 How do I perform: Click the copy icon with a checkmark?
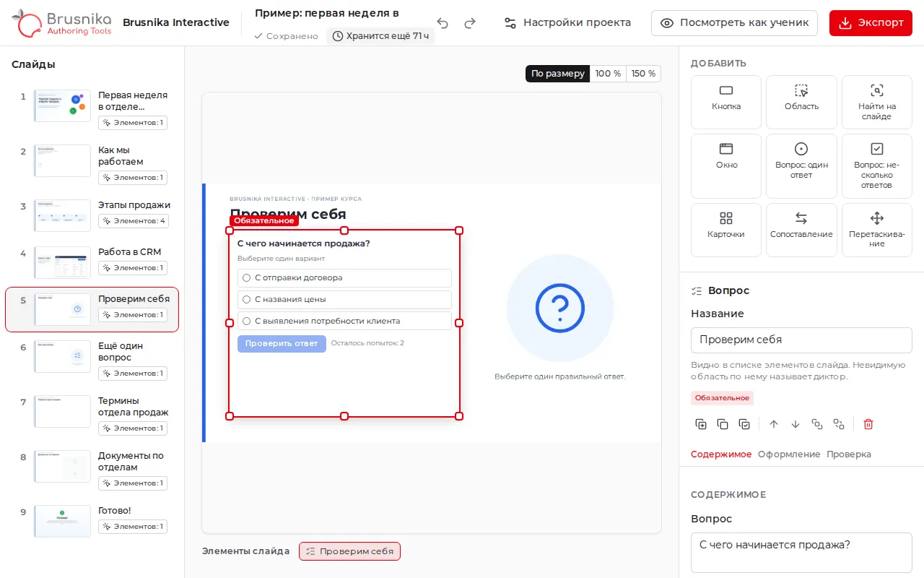click(x=744, y=424)
